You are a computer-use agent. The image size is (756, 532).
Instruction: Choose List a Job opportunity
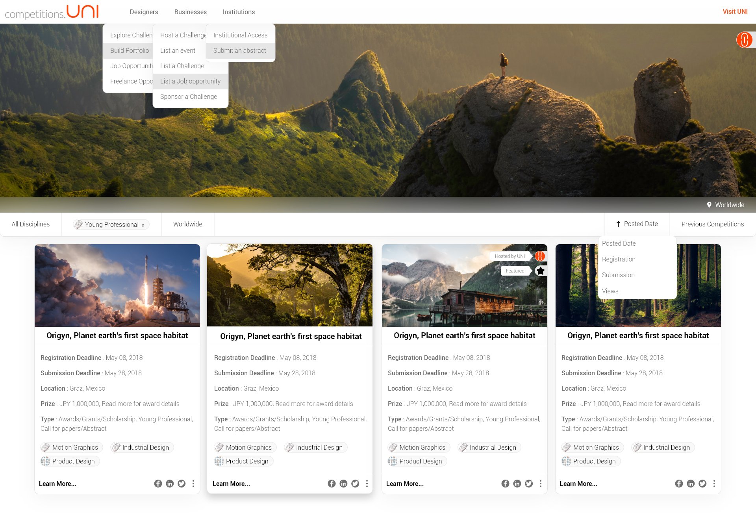(x=191, y=81)
